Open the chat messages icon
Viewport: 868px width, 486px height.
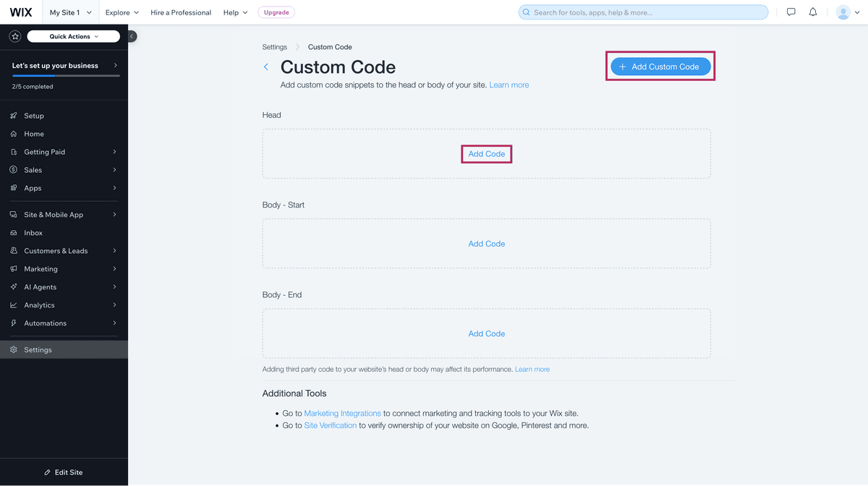tap(791, 12)
